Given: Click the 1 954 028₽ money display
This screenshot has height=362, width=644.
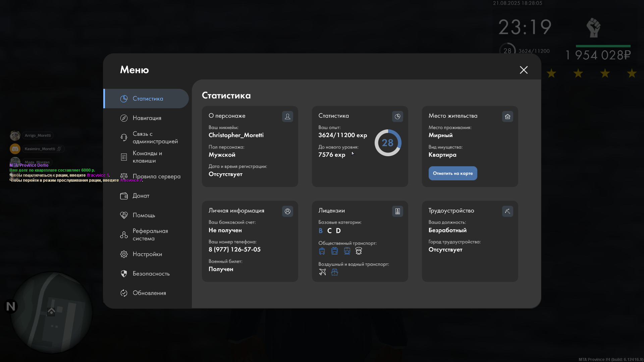Looking at the screenshot, I should [x=598, y=55].
